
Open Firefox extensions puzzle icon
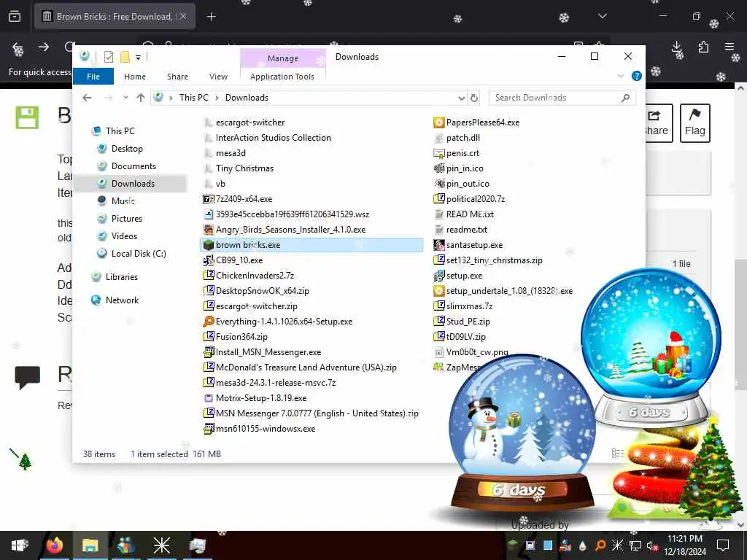(x=703, y=47)
